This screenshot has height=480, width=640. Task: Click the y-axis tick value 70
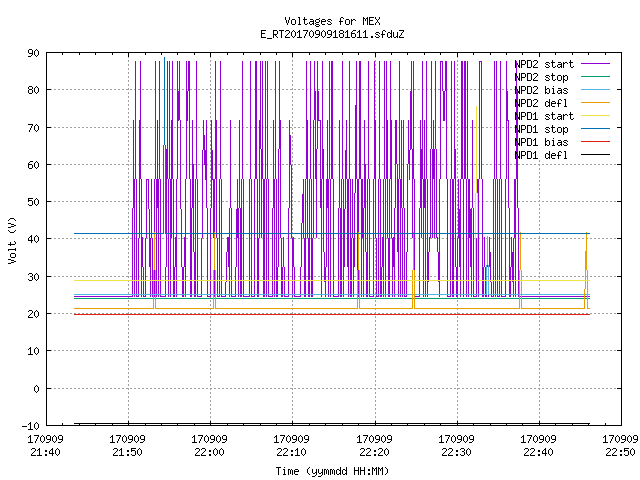coord(33,128)
